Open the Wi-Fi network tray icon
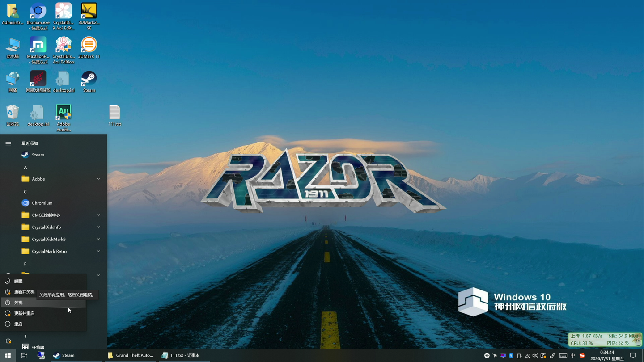Image resolution: width=644 pixels, height=362 pixels. point(527,356)
